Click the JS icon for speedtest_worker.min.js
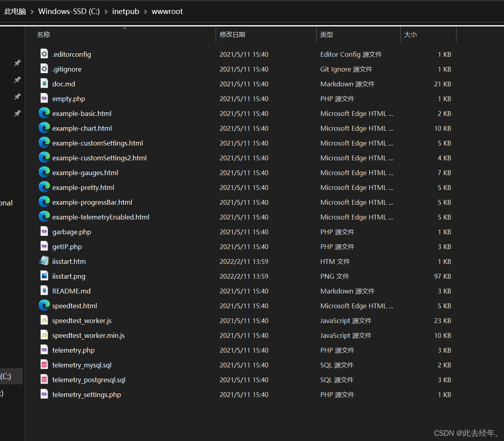This screenshot has height=441, width=504. 44,335
